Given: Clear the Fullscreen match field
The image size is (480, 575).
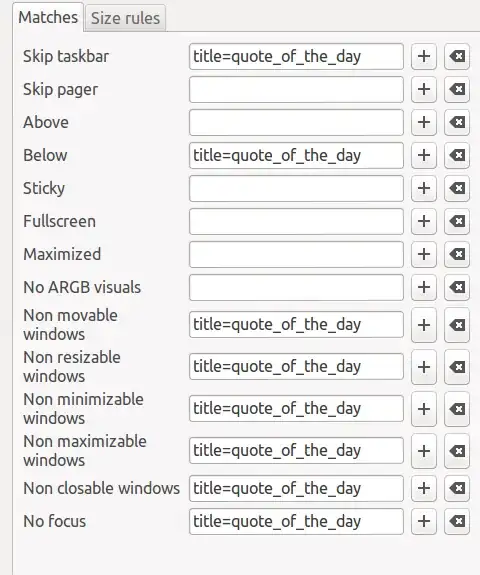Looking at the screenshot, I should click(x=457, y=221).
